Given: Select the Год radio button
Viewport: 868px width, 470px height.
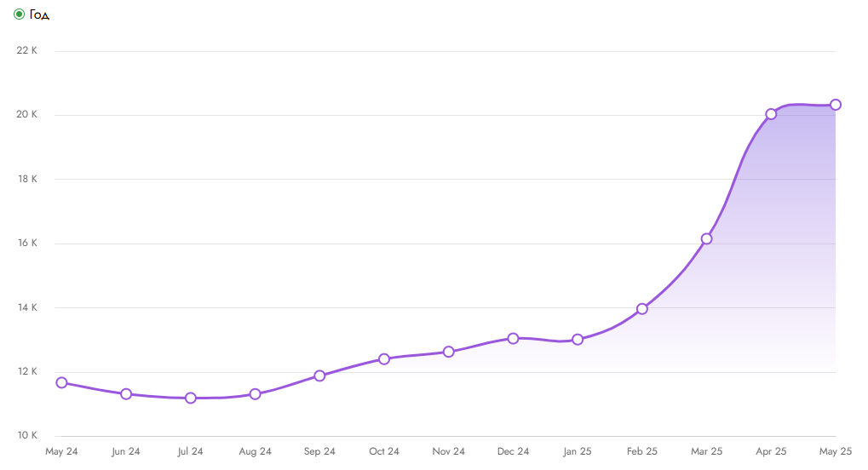Looking at the screenshot, I should point(19,14).
